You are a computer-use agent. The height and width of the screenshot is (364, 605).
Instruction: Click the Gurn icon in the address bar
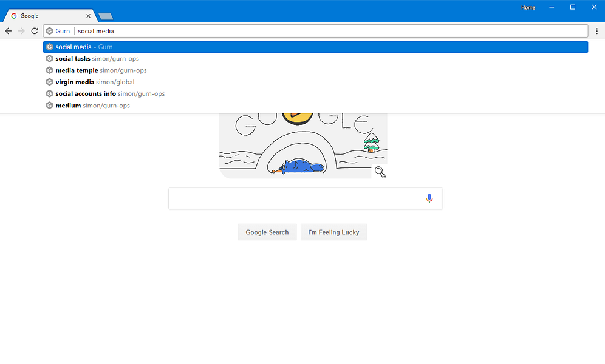click(49, 31)
